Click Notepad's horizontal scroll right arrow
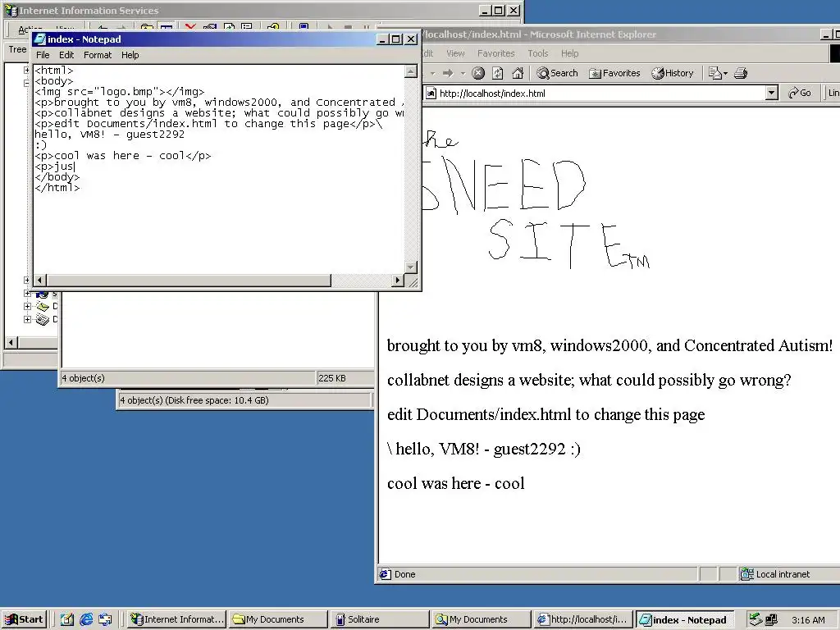840x630 pixels. click(398, 280)
